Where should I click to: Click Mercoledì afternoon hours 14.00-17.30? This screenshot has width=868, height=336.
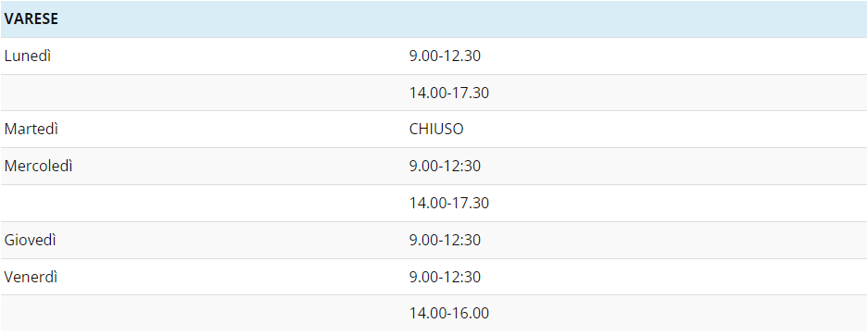(x=449, y=203)
